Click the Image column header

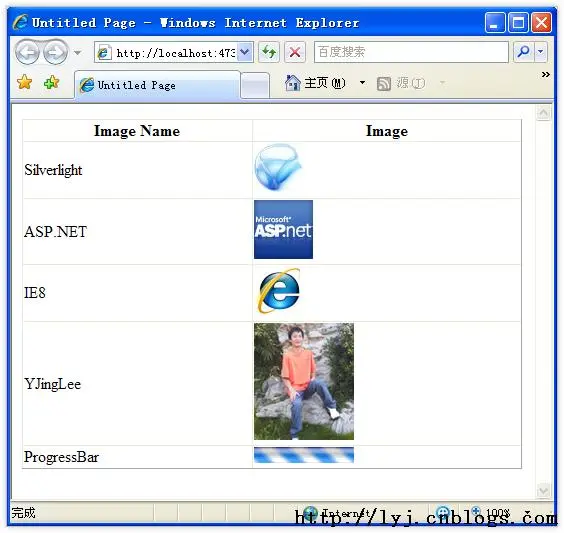point(387,131)
